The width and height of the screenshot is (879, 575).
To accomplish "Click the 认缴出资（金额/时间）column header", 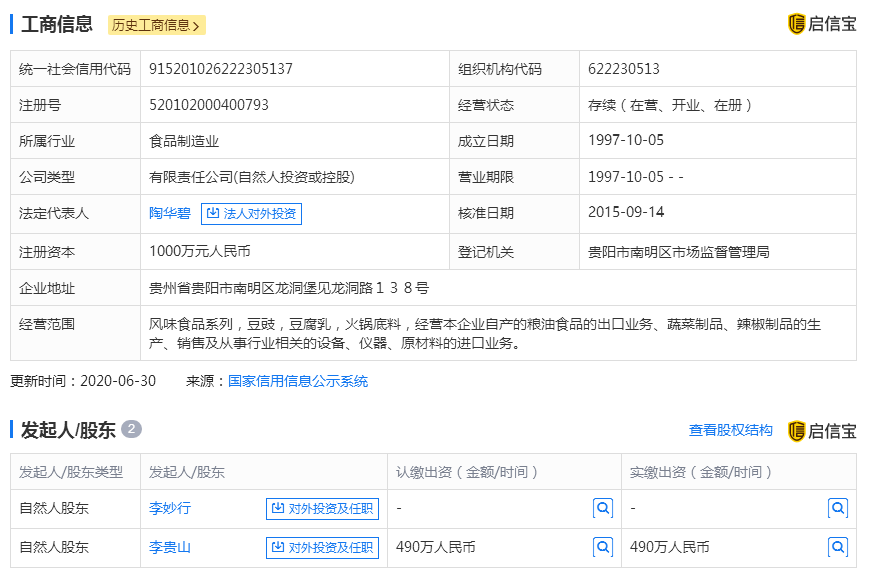I will point(467,472).
